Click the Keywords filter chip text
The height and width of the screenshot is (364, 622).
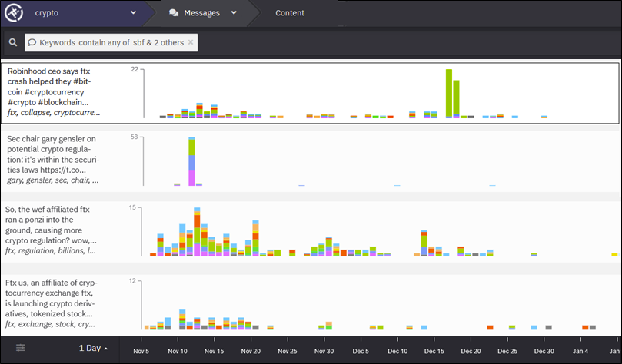click(111, 42)
